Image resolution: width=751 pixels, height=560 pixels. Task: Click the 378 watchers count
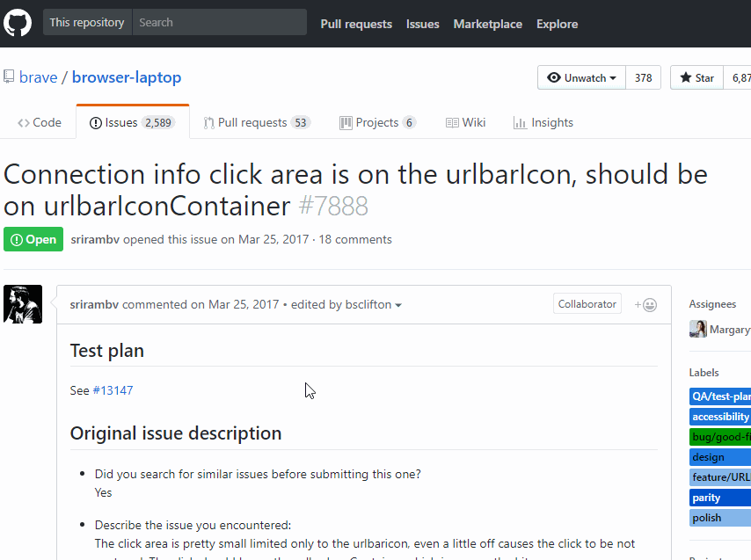click(x=643, y=77)
